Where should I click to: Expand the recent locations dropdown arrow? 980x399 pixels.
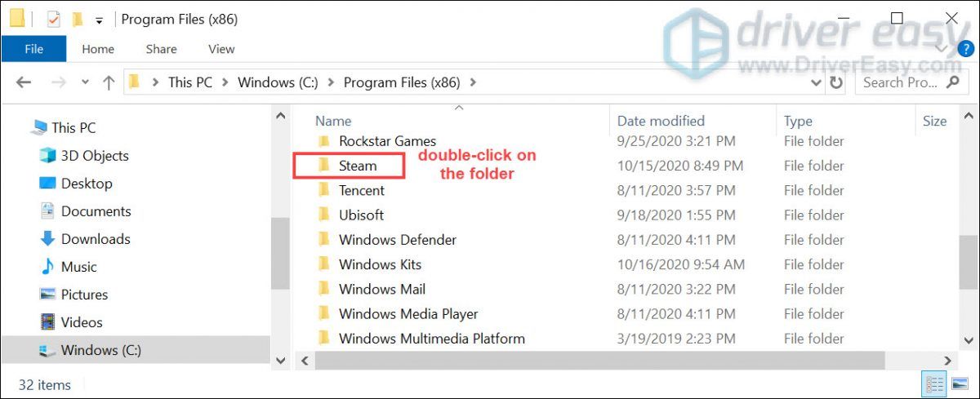pyautogui.click(x=85, y=82)
